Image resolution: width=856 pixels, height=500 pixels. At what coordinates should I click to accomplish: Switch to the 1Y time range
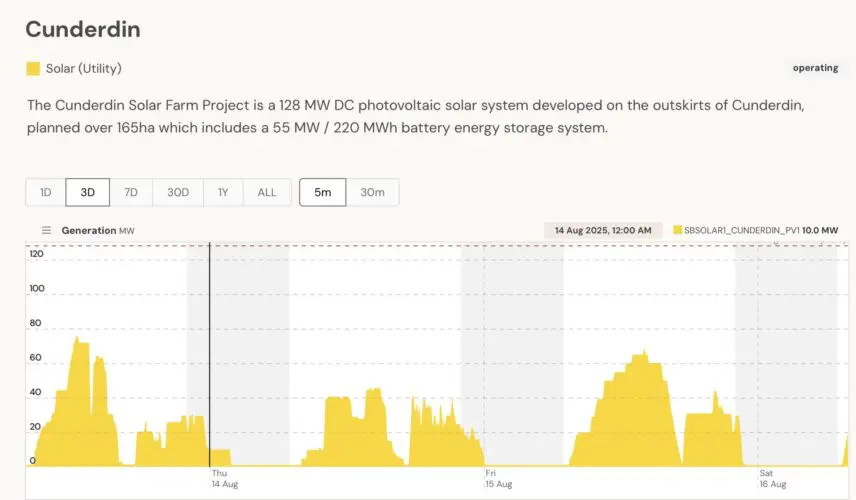tap(224, 192)
